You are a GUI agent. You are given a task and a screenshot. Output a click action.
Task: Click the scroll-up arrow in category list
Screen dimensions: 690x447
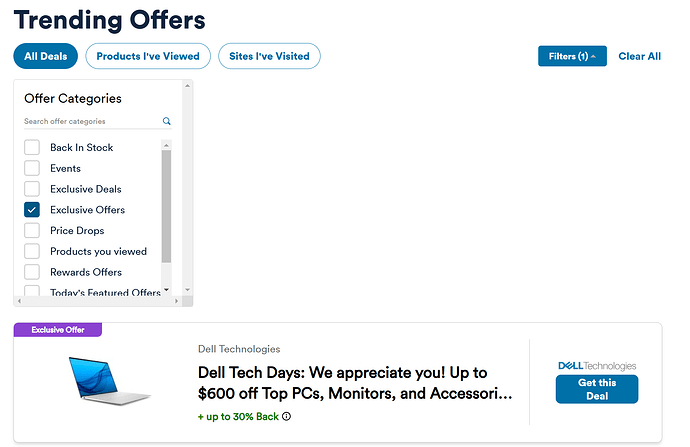(x=167, y=144)
